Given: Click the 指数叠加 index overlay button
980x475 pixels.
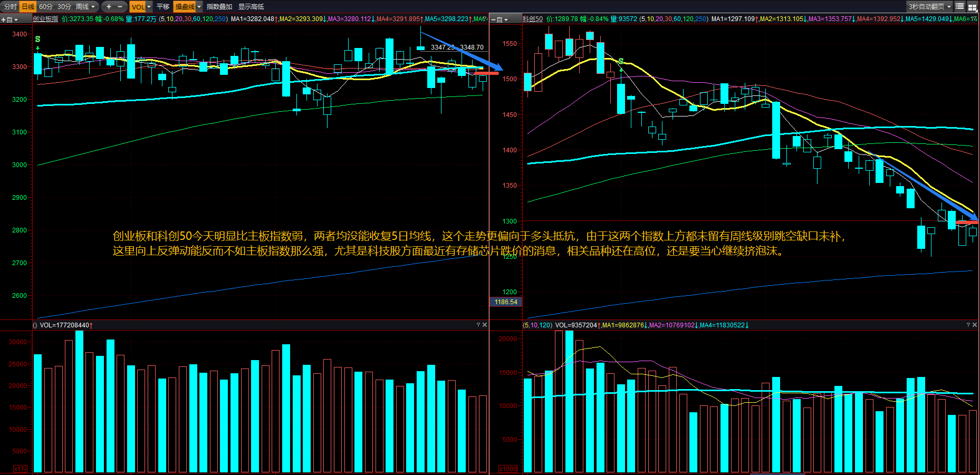Looking at the screenshot, I should click(219, 7).
